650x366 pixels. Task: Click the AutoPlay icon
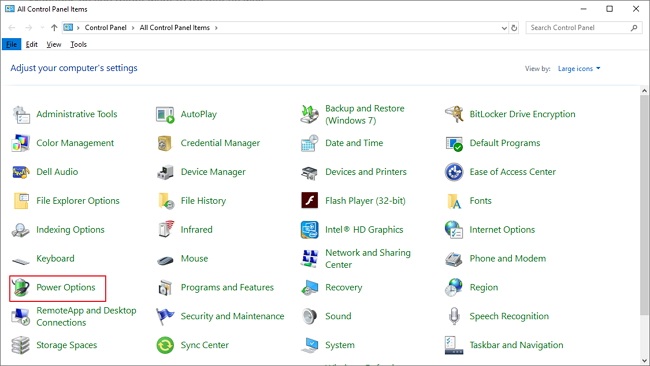[x=165, y=114]
